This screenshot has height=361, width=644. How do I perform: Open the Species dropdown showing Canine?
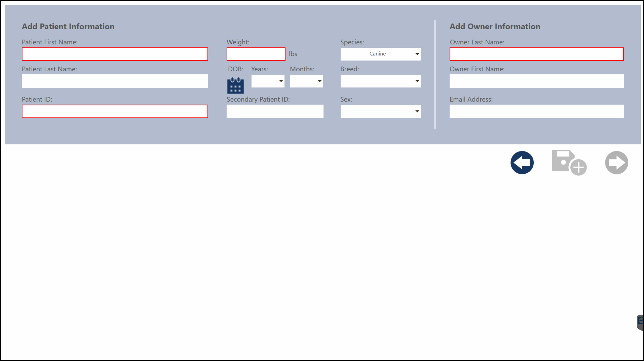pyautogui.click(x=381, y=54)
